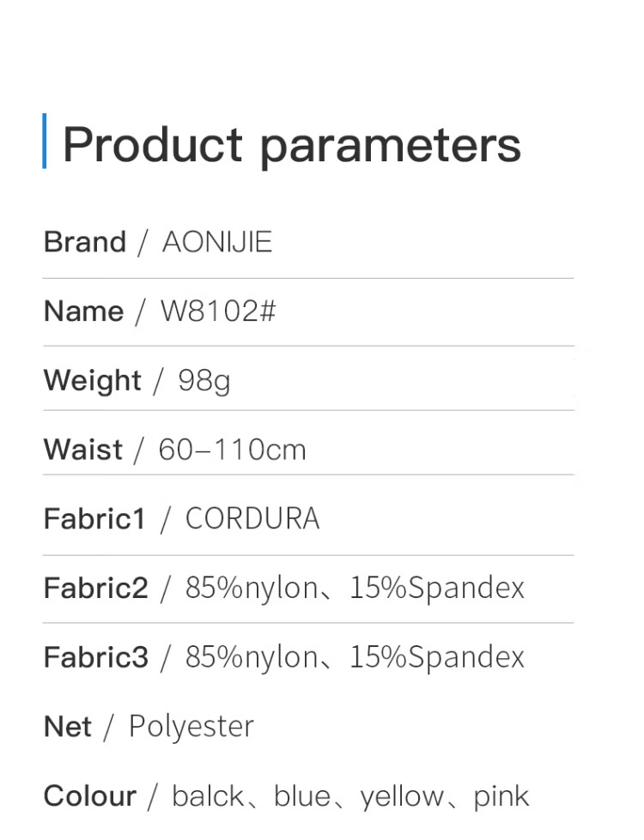Screen dimensions: 644x840
Task: Select the Brand label
Action: point(85,242)
